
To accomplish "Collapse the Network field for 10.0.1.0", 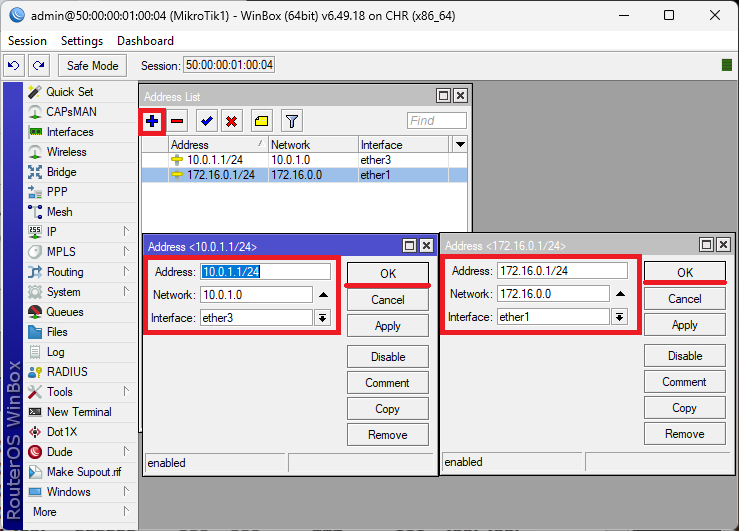I will [x=322, y=295].
